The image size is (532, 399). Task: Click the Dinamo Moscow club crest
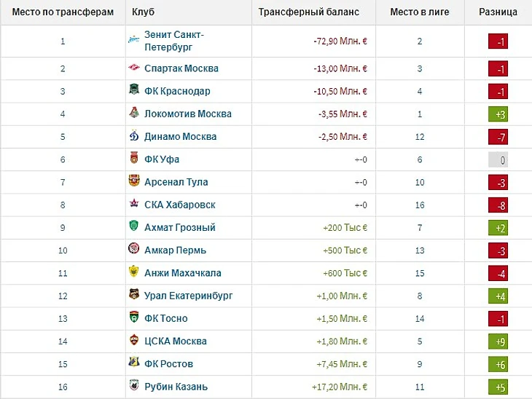pyautogui.click(x=134, y=136)
